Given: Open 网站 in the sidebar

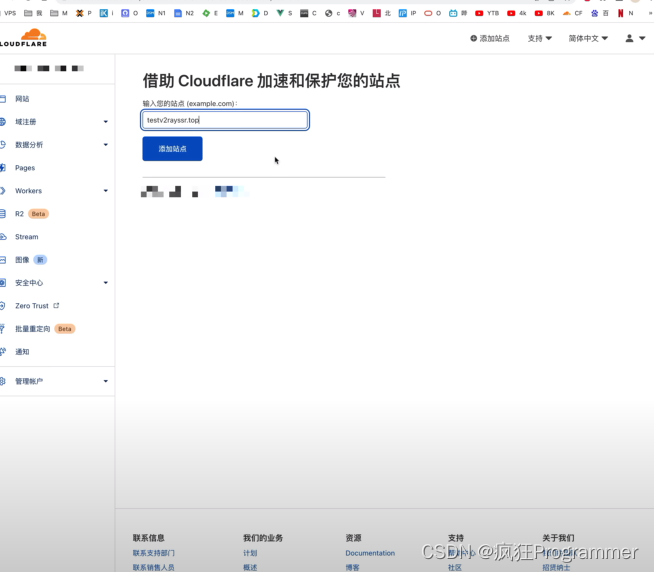Looking at the screenshot, I should click(22, 99).
